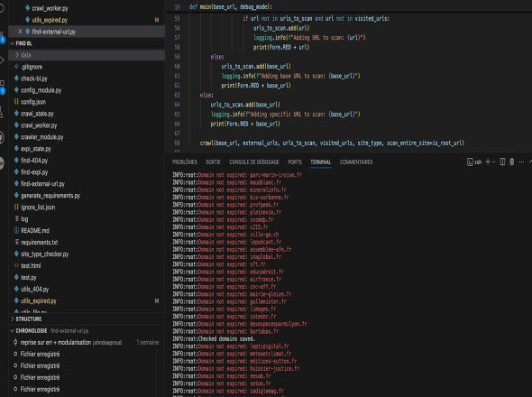Open the COMMENTAIRES tab
Screen dimensions: 532x397
[x=356, y=162]
